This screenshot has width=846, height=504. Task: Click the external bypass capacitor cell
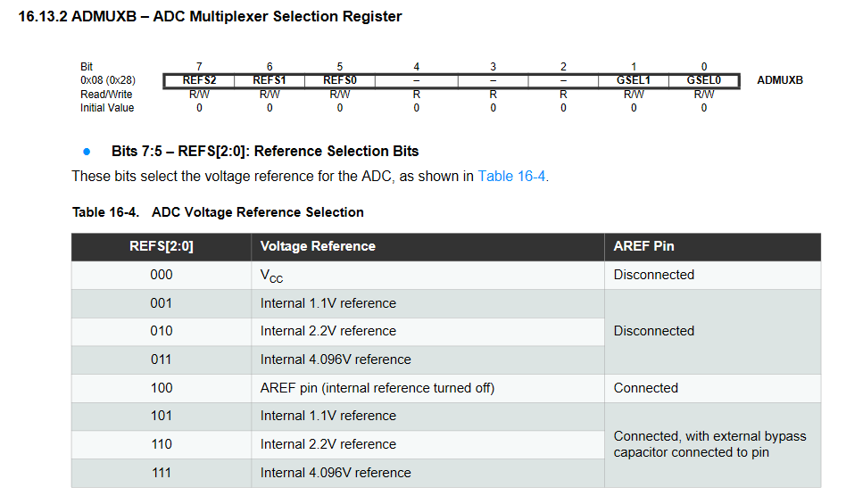click(x=713, y=445)
